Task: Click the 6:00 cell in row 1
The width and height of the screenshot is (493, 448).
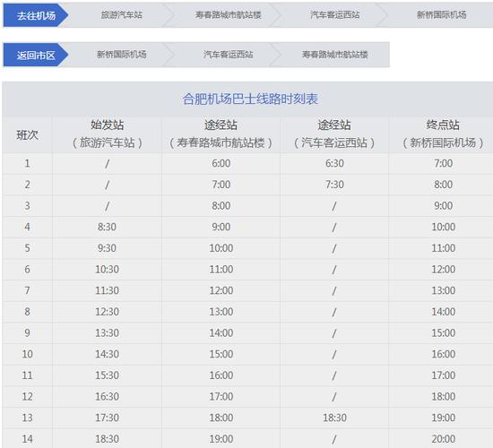Action: (x=221, y=163)
